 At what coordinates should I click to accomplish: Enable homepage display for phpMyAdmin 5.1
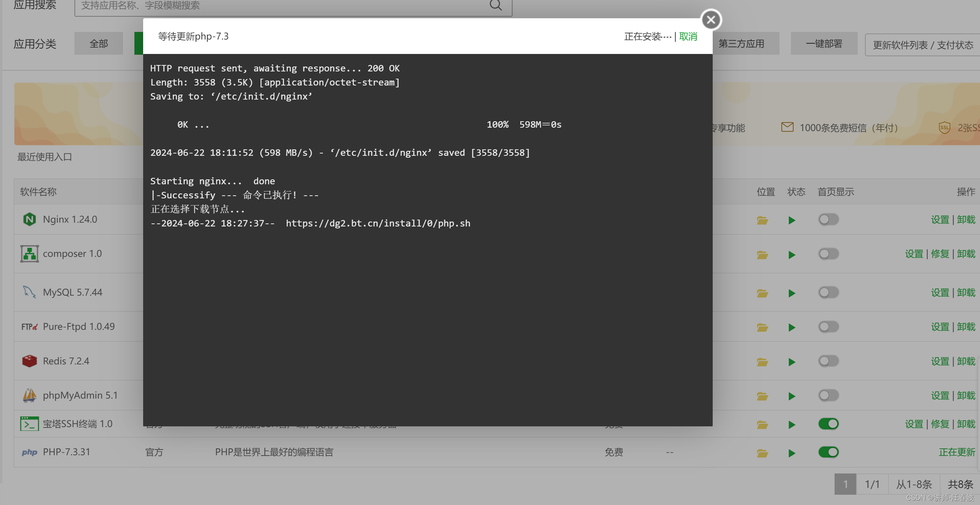click(x=829, y=395)
